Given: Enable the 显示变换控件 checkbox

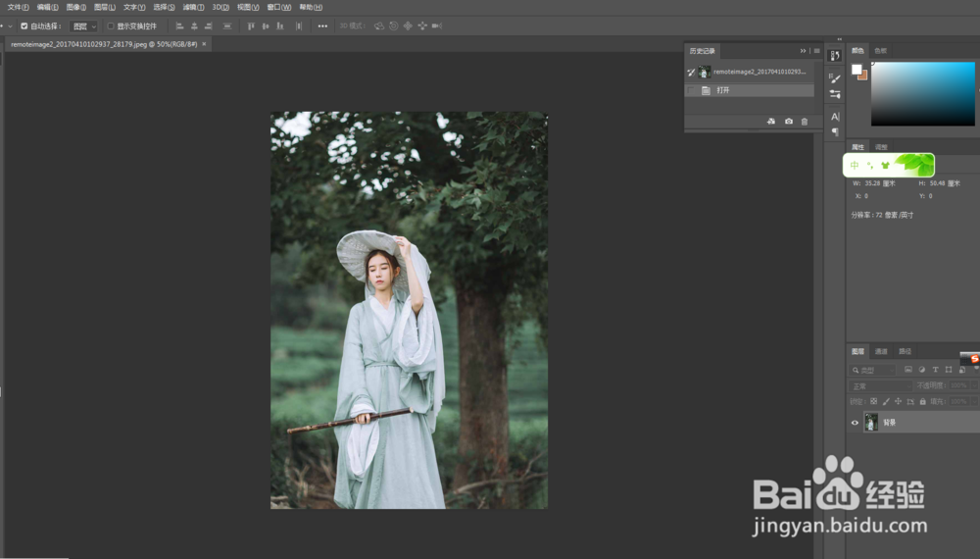Looking at the screenshot, I should [110, 26].
